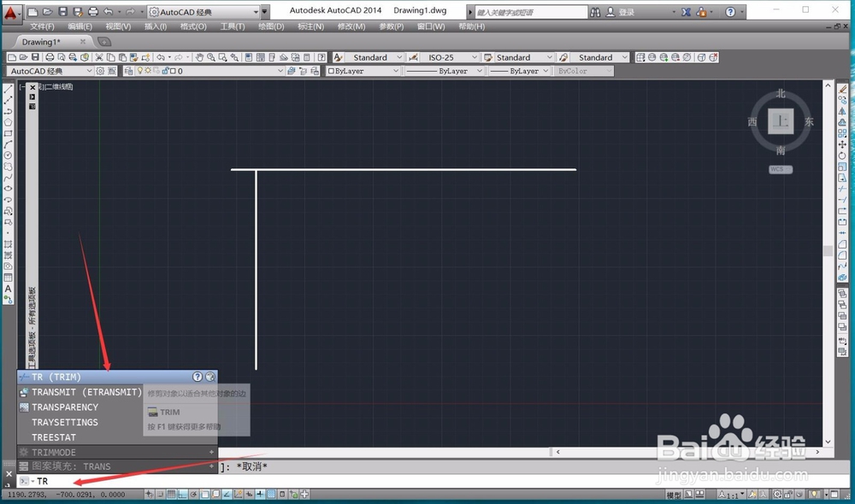Click the Save icon in standard toolbar

coord(35,57)
